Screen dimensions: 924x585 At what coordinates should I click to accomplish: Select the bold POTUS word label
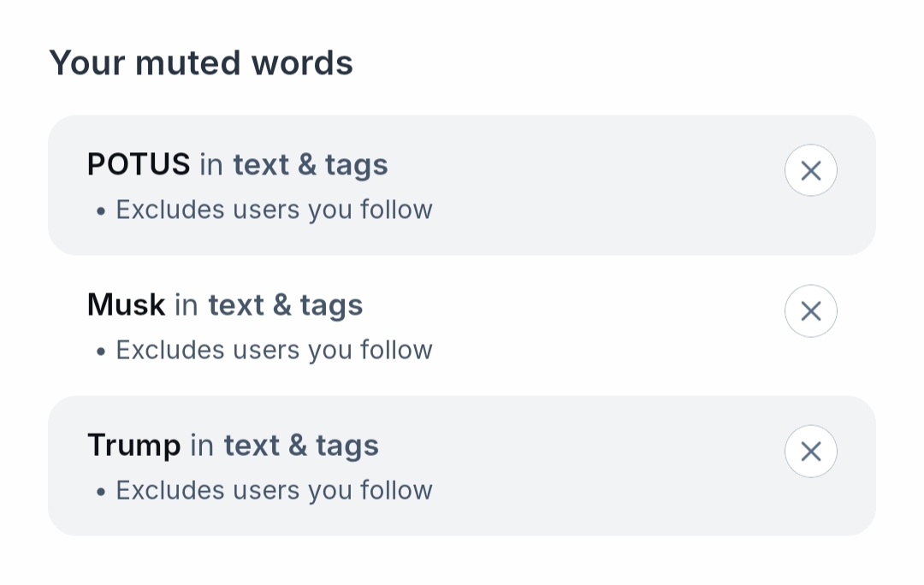(x=139, y=164)
